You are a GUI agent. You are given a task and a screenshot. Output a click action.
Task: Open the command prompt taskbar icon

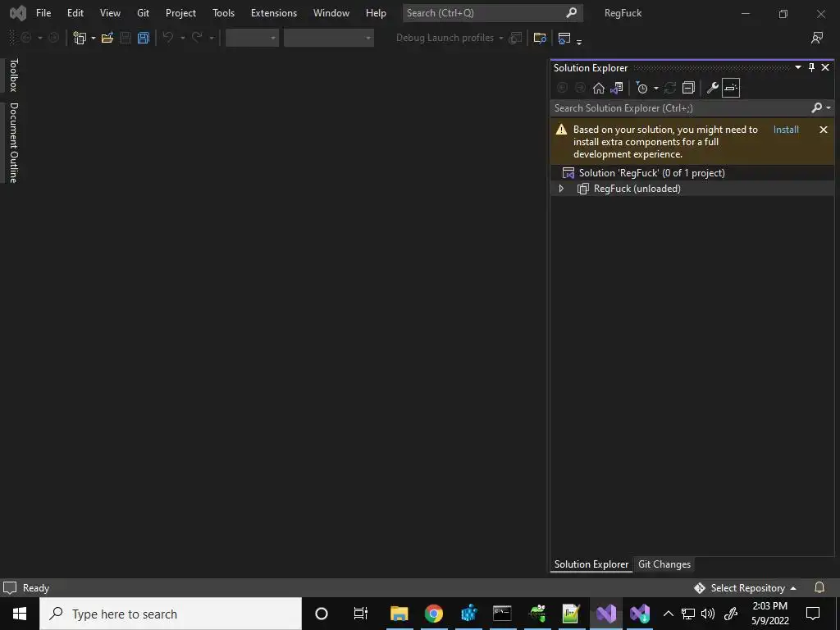502,614
